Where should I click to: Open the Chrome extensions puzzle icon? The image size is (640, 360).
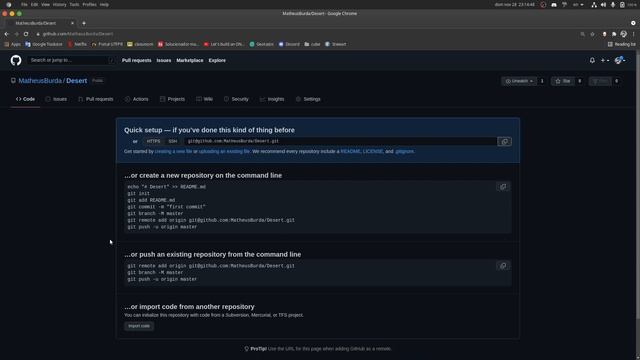pos(614,34)
